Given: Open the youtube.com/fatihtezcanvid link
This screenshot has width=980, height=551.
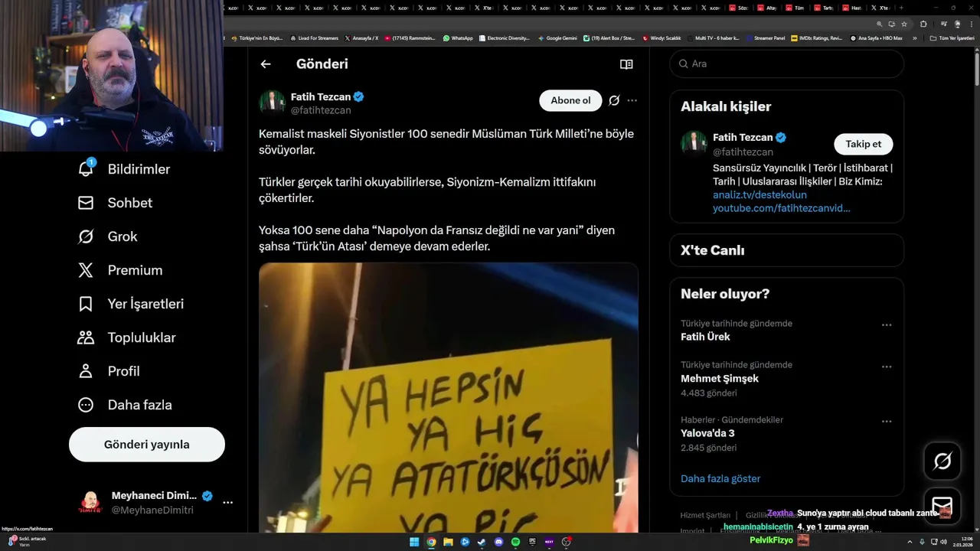Looking at the screenshot, I should point(781,208).
